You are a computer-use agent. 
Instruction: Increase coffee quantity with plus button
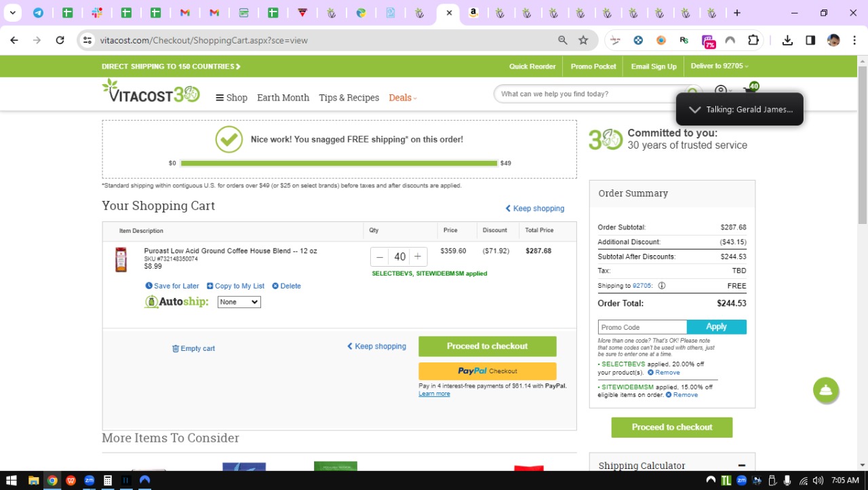click(418, 257)
